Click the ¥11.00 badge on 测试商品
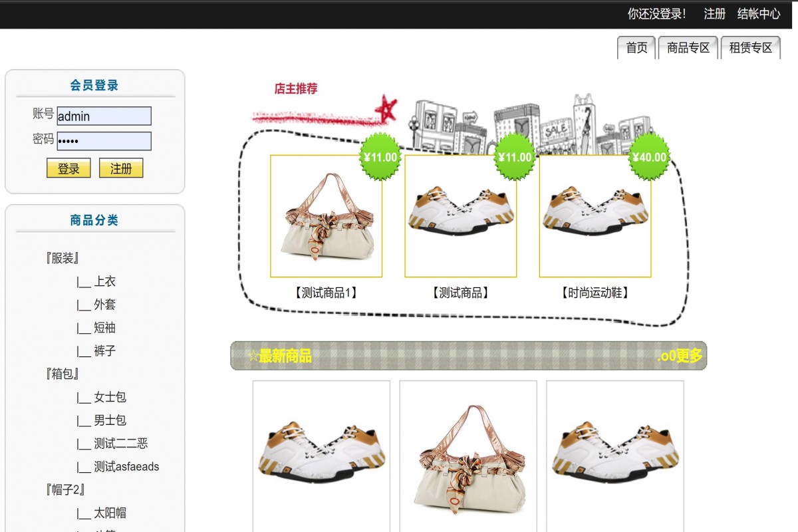798x532 pixels. pyautogui.click(x=514, y=159)
